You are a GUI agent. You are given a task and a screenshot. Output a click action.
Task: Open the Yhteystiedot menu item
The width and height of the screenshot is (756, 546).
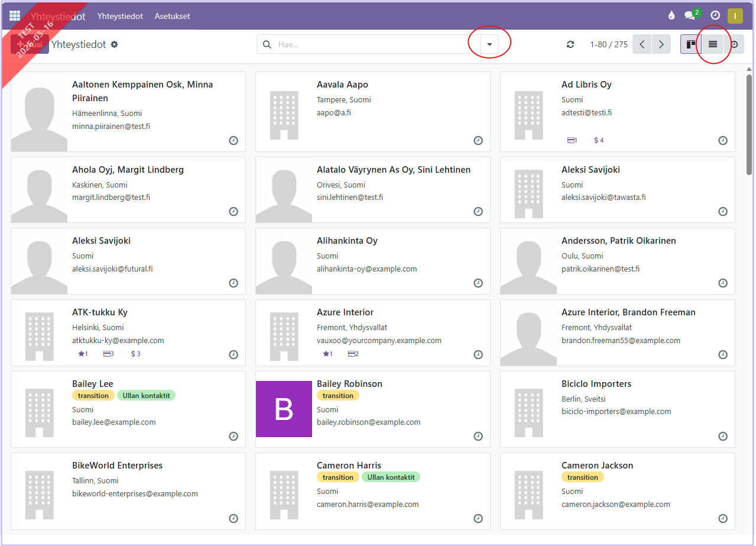pos(120,16)
